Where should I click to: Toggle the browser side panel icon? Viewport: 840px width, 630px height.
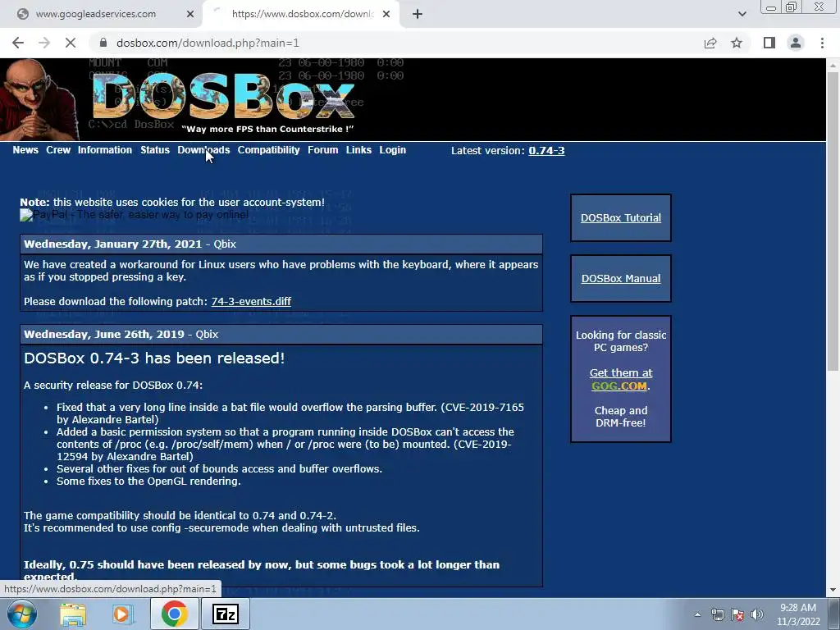click(769, 43)
